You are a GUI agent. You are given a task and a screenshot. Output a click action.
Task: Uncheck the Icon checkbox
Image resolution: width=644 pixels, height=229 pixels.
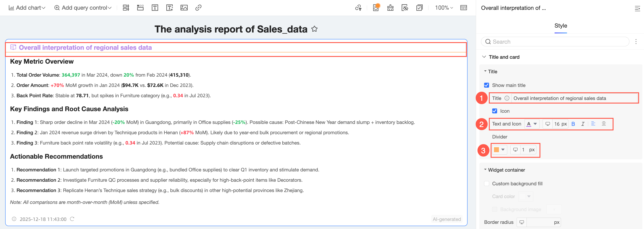pos(494,111)
